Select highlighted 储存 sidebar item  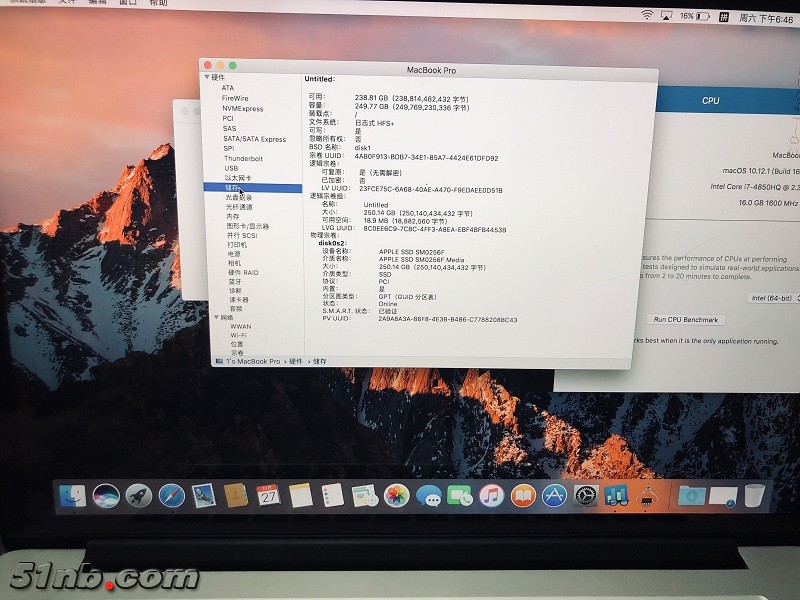pos(253,188)
